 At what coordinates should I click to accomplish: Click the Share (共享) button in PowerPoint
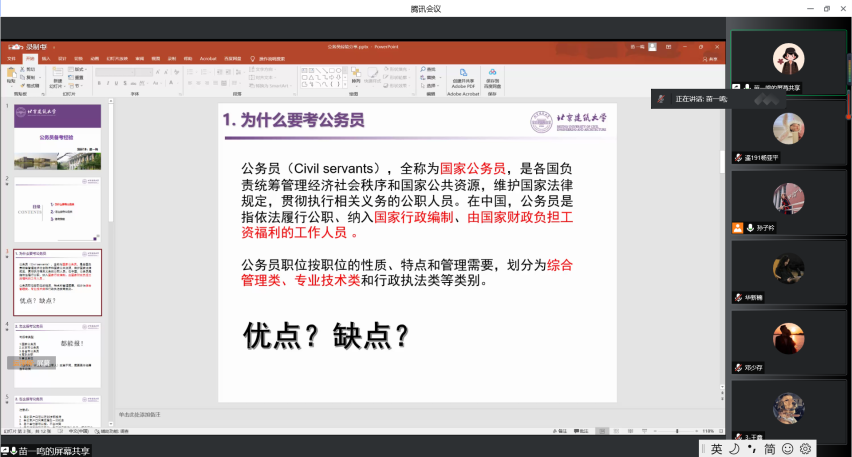(x=712, y=58)
